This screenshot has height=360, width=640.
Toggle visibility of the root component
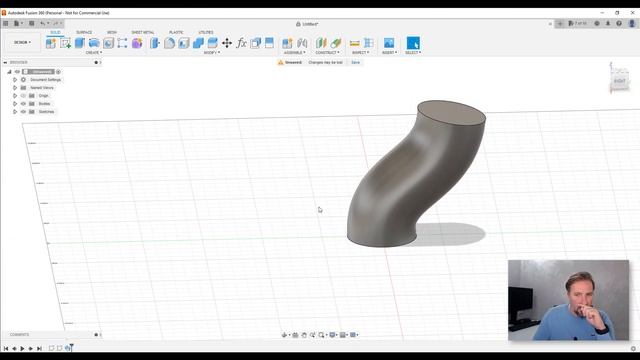(x=17, y=71)
